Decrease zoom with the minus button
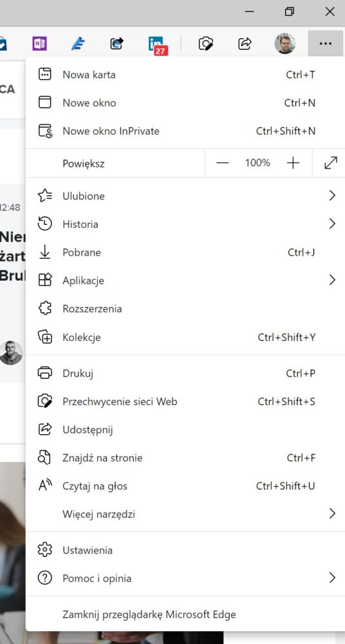This screenshot has width=345, height=644. pyautogui.click(x=222, y=163)
